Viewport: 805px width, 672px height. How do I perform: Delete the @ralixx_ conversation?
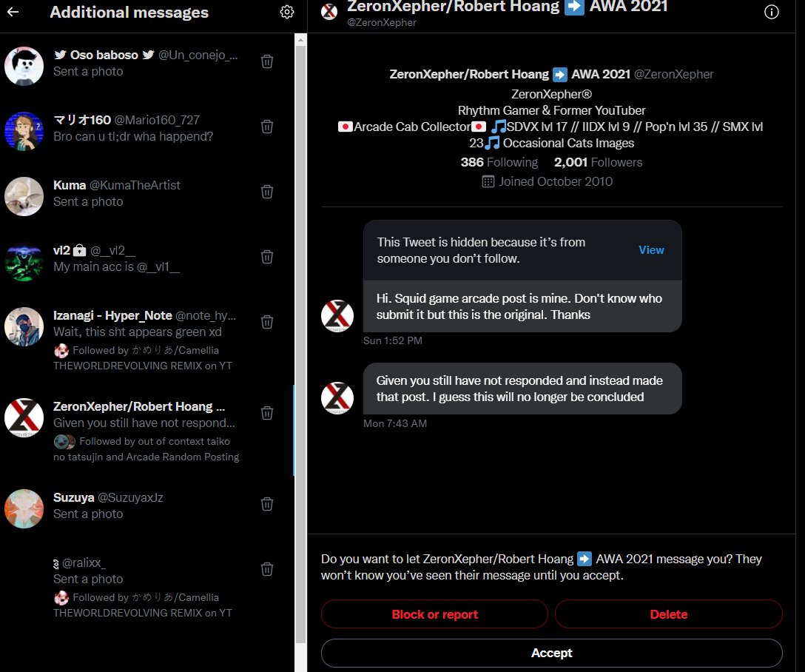(x=267, y=569)
